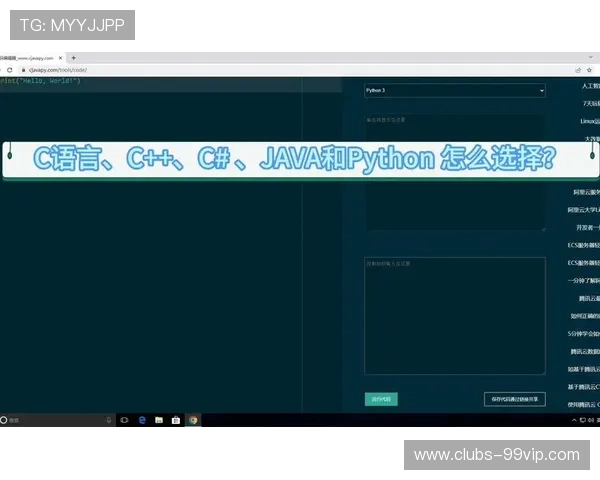Open the 阿里云大学 sidebar link

point(584,210)
